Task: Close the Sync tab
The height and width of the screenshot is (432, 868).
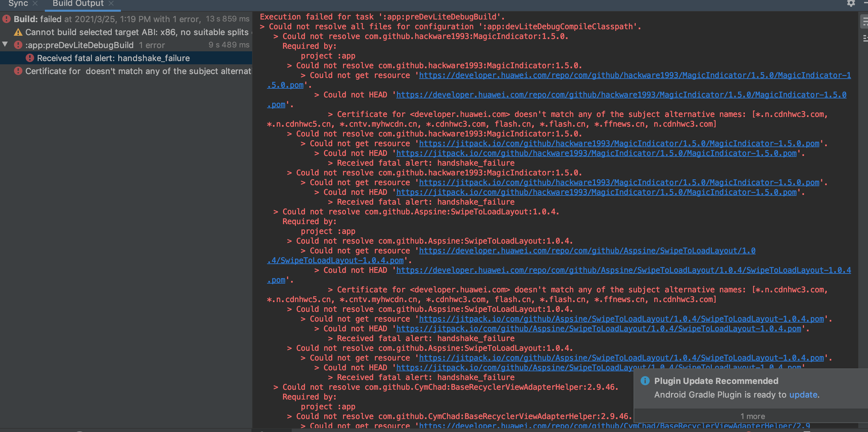Action: (x=35, y=4)
